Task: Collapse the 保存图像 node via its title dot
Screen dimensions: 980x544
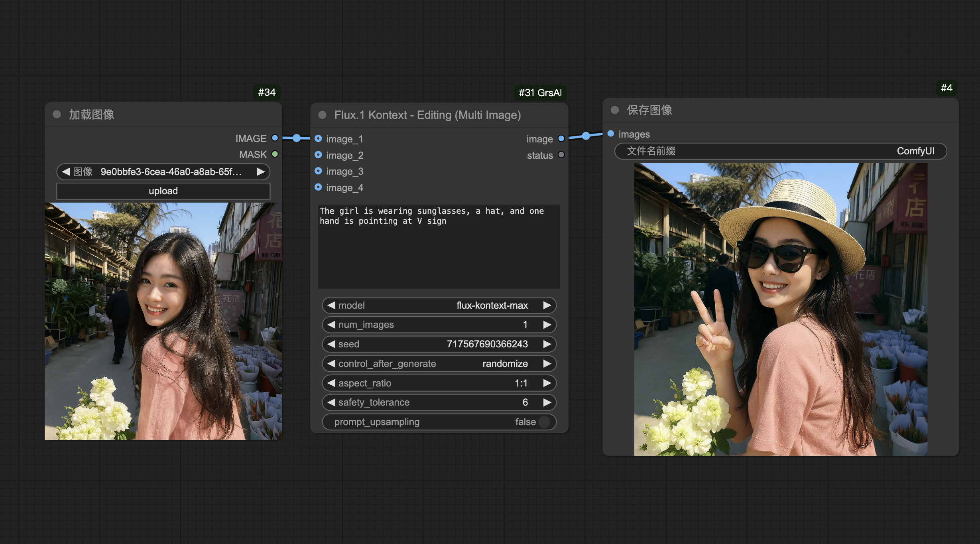Action: [x=614, y=110]
